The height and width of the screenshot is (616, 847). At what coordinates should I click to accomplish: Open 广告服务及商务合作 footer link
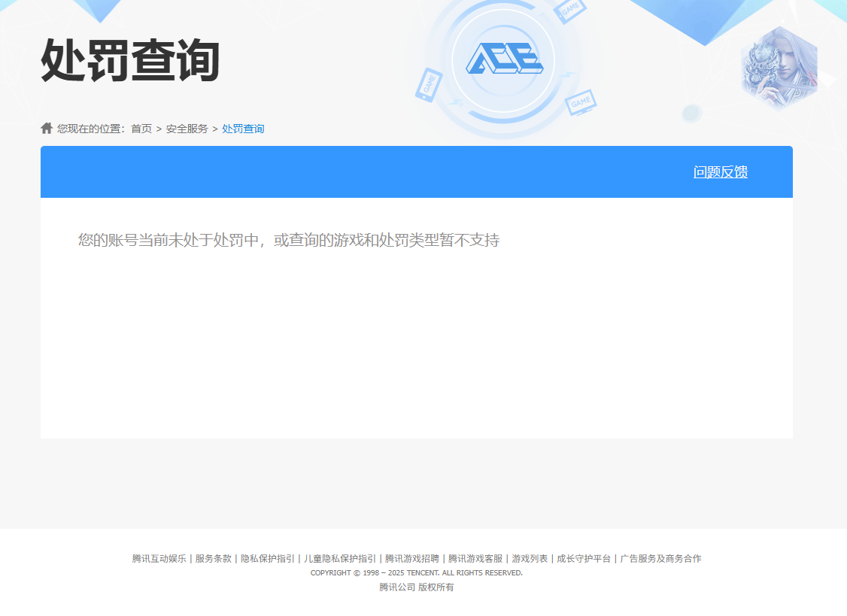[x=660, y=559]
